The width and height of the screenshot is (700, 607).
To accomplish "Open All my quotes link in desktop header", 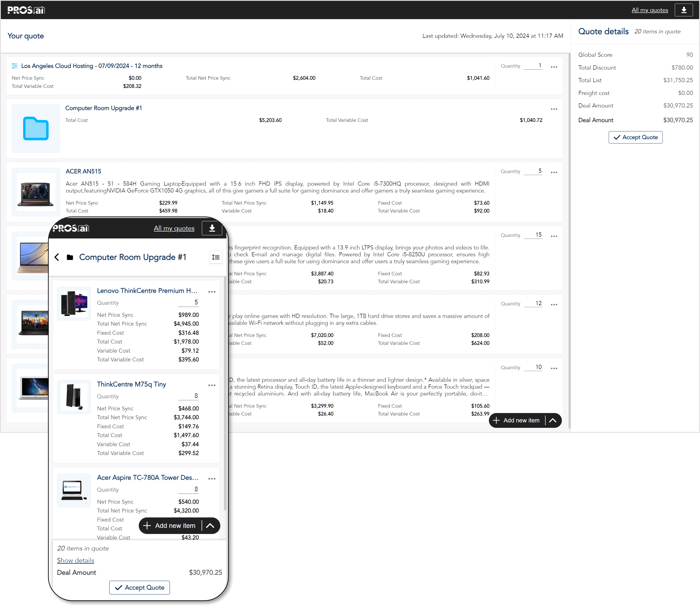I will (x=649, y=10).
